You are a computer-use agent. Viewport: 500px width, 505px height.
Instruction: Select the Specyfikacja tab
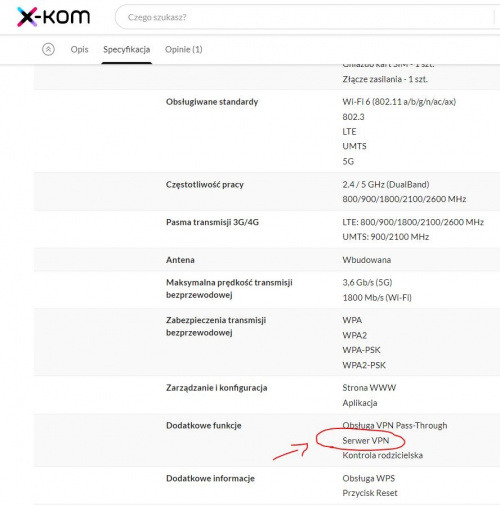(x=126, y=49)
